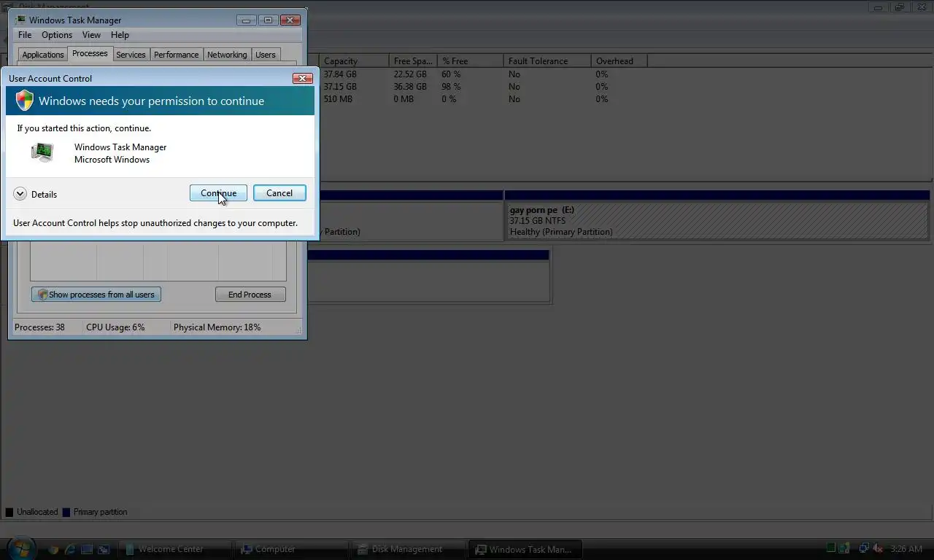Expand Details in the UAC dialog
This screenshot has height=560, width=934.
tap(35, 194)
